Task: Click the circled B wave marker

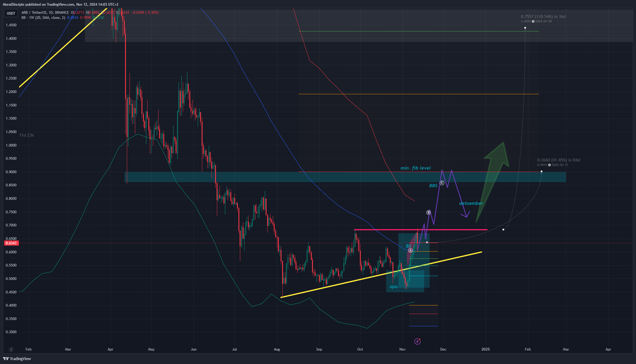Action: coord(428,212)
